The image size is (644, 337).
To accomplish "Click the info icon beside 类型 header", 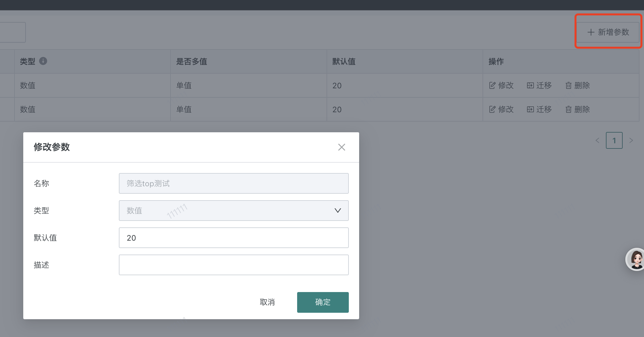I will [43, 61].
